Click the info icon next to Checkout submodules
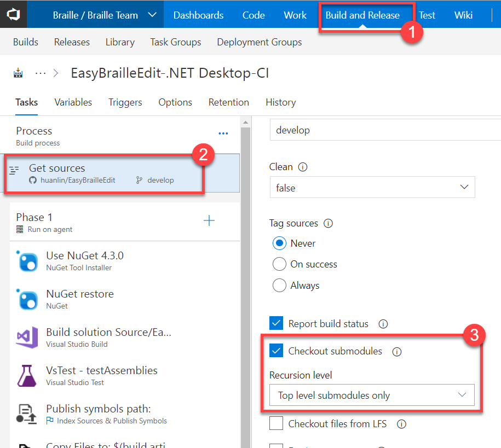The height and width of the screenshot is (448, 501). (x=396, y=352)
